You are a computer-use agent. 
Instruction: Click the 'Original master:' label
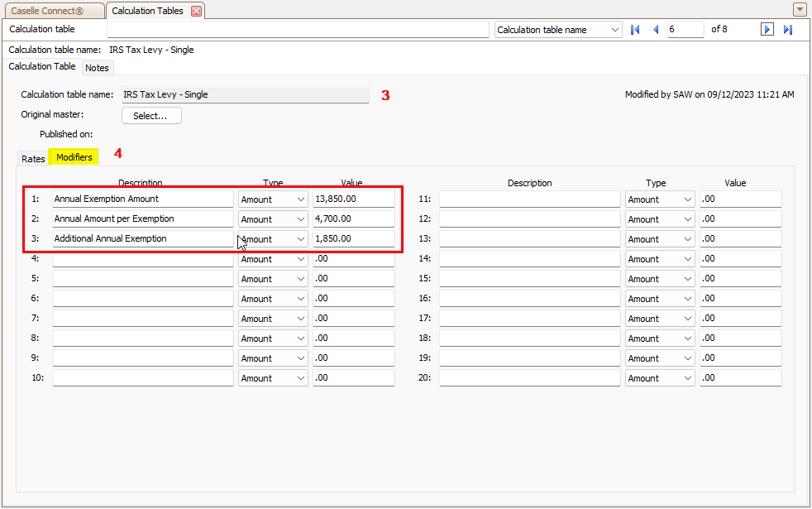point(52,114)
